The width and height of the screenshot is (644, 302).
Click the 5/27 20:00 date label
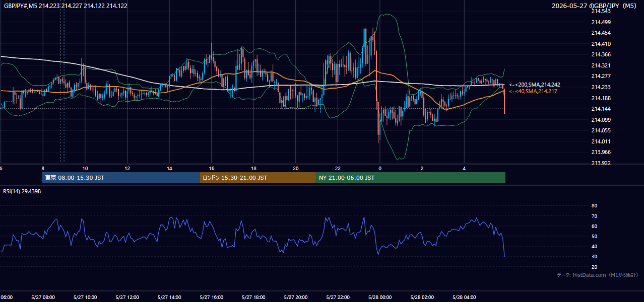point(296,297)
